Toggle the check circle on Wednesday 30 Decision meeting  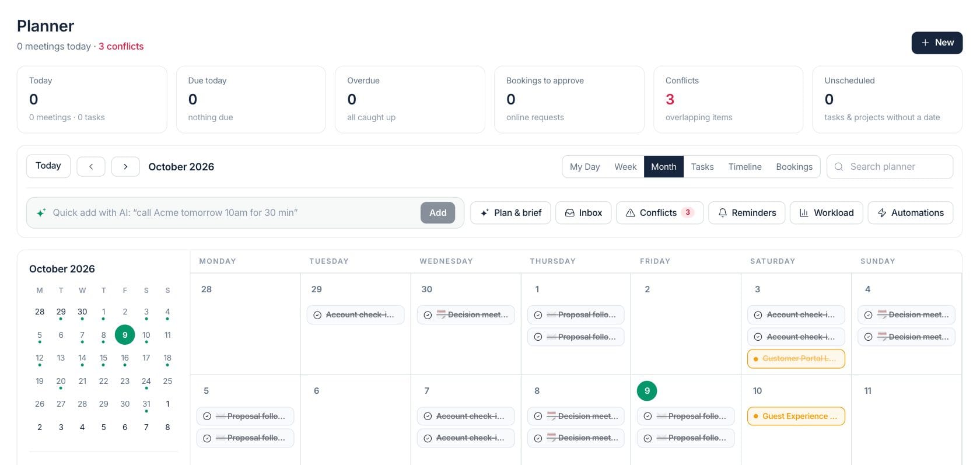click(428, 315)
